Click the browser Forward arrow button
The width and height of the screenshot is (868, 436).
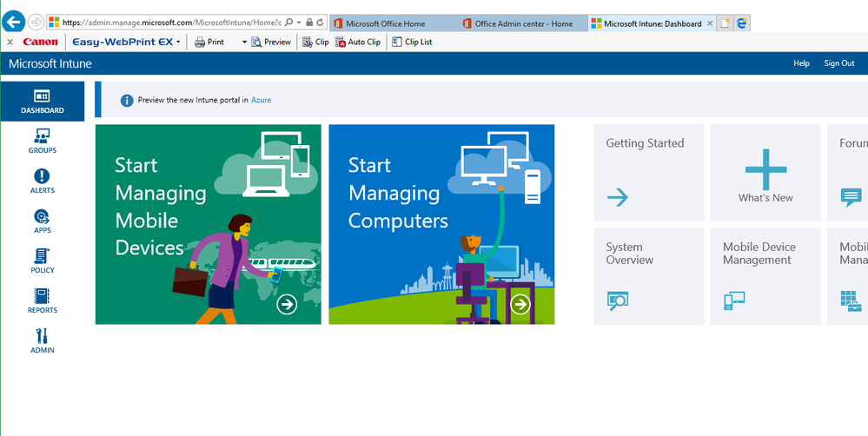(36, 22)
